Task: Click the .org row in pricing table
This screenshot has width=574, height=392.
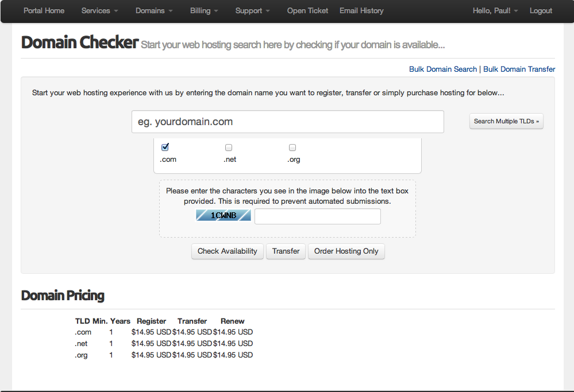Action: pos(164,355)
